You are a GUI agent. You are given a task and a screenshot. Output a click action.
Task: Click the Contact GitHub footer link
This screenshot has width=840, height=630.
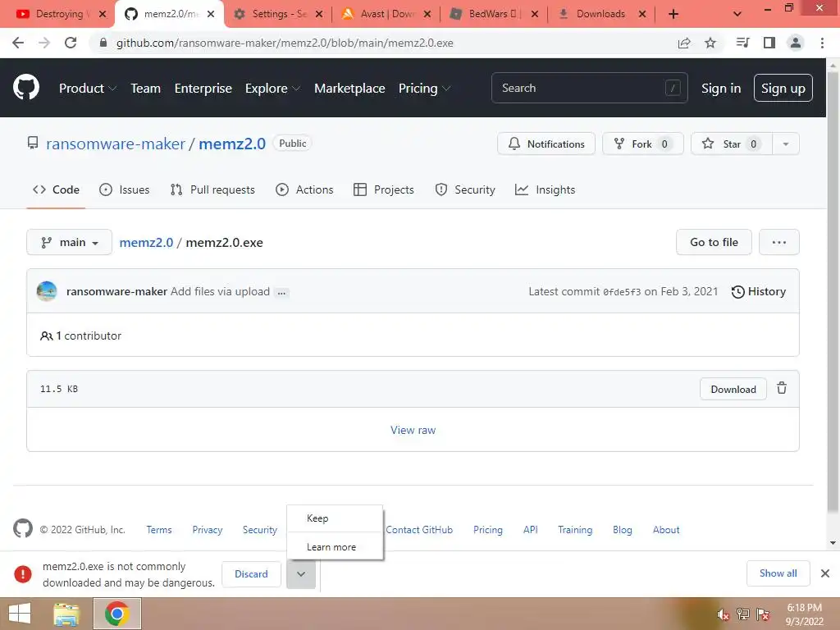(x=419, y=529)
